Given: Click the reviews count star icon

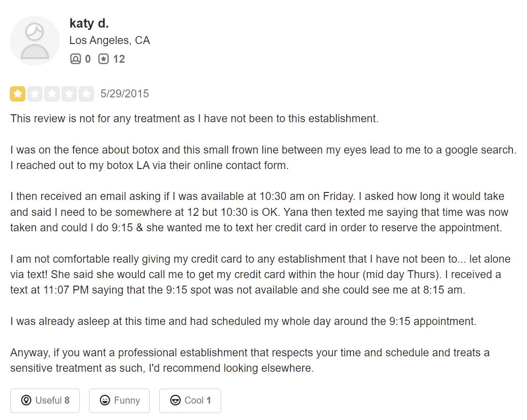Looking at the screenshot, I should [x=104, y=59].
